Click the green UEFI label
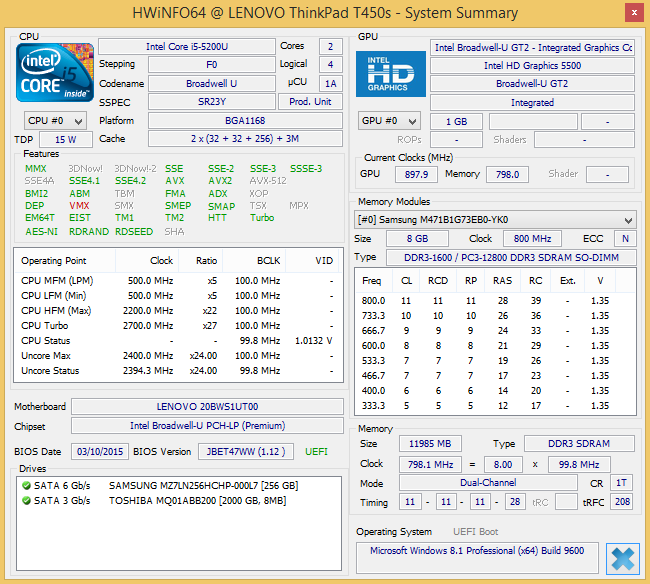This screenshot has height=584, width=650. coord(316,451)
